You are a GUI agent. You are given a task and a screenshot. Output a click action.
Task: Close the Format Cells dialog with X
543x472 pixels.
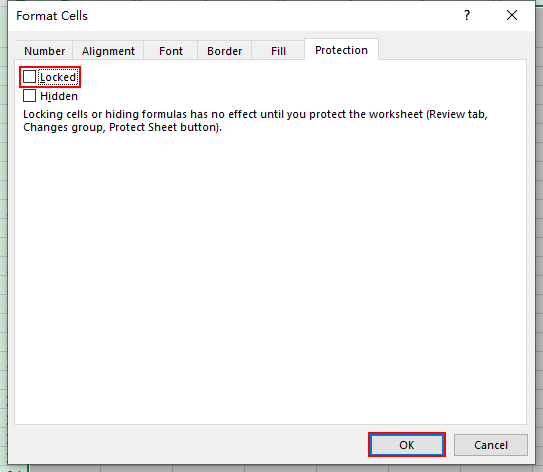(512, 15)
